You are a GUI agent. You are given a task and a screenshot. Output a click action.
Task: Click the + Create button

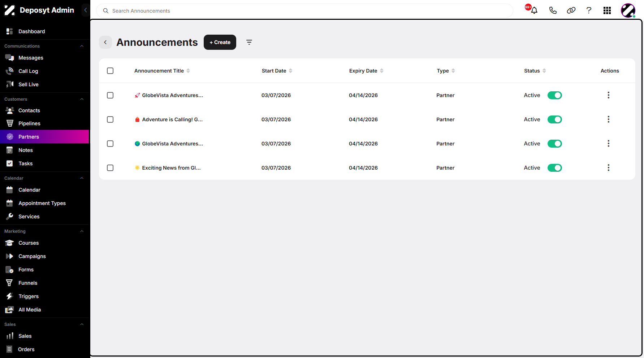coord(220,42)
